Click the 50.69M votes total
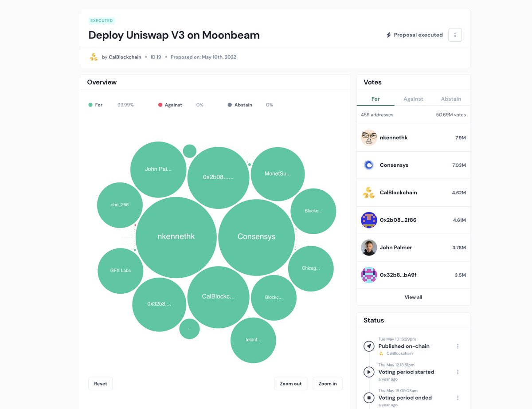Screen dimensions: 532x409 [x=451, y=114]
